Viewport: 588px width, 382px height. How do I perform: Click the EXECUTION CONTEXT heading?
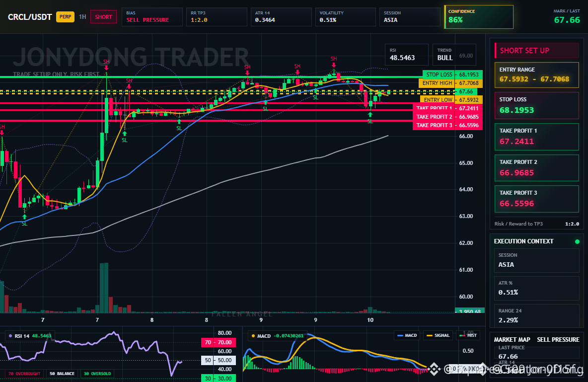[x=523, y=241]
